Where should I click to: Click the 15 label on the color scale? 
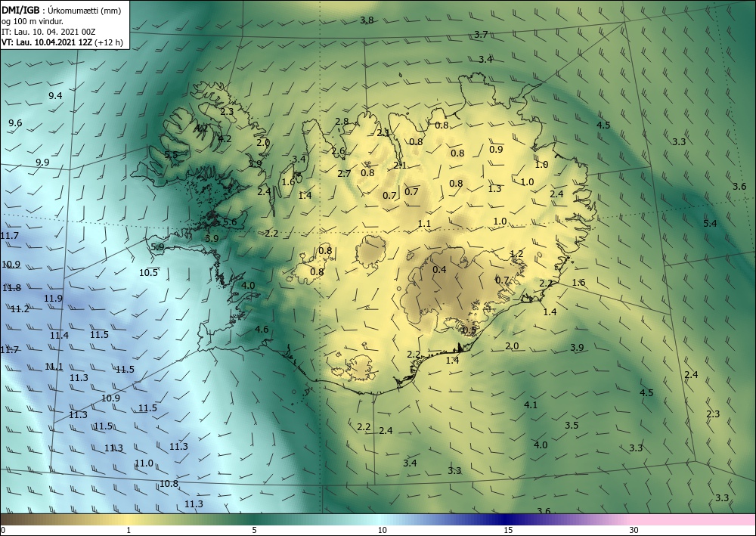pos(508,530)
